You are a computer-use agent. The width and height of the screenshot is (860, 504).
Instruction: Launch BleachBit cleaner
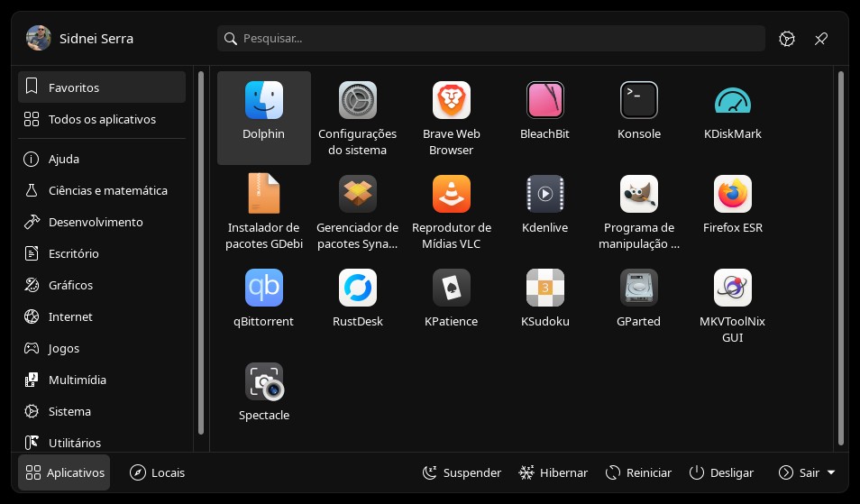pos(545,117)
